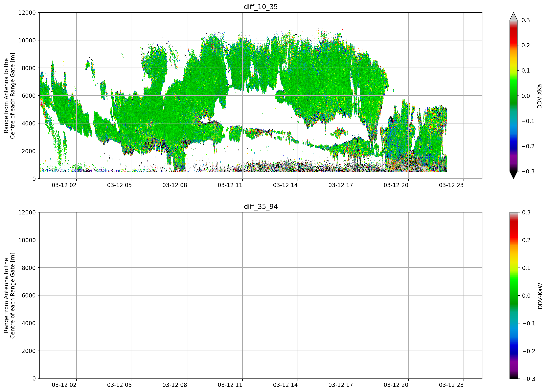Click the −0.2 tick on the DDV-KaW colorbar

529,351
